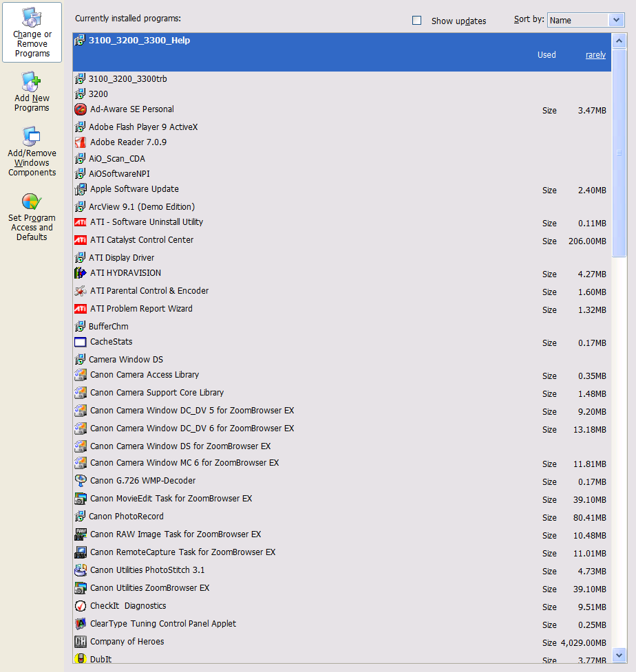This screenshot has height=672, width=636.
Task: Click the Adobe Flash Player 9 ActiveX icon
Action: pyautogui.click(x=80, y=127)
